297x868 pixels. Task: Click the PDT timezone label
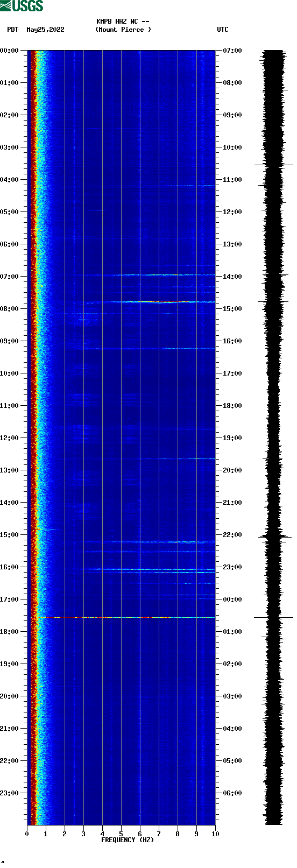[x=13, y=30]
